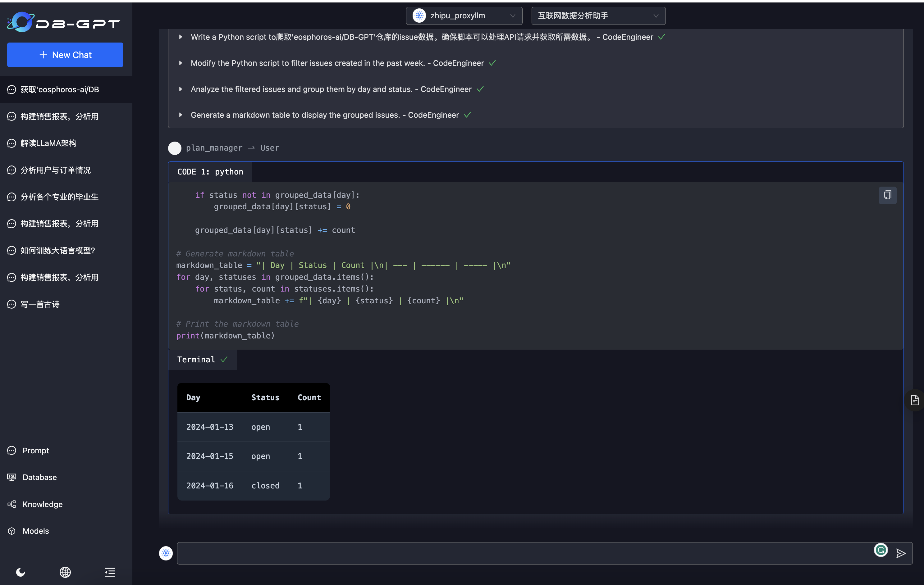
Task: Copy the python code with the copy icon
Action: pyautogui.click(x=887, y=195)
